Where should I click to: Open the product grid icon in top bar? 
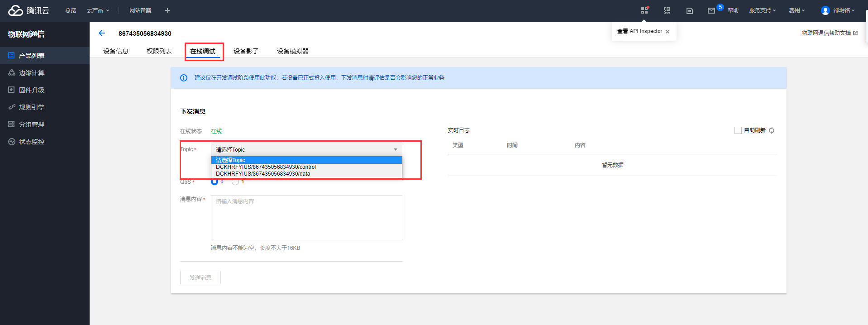[x=644, y=10]
